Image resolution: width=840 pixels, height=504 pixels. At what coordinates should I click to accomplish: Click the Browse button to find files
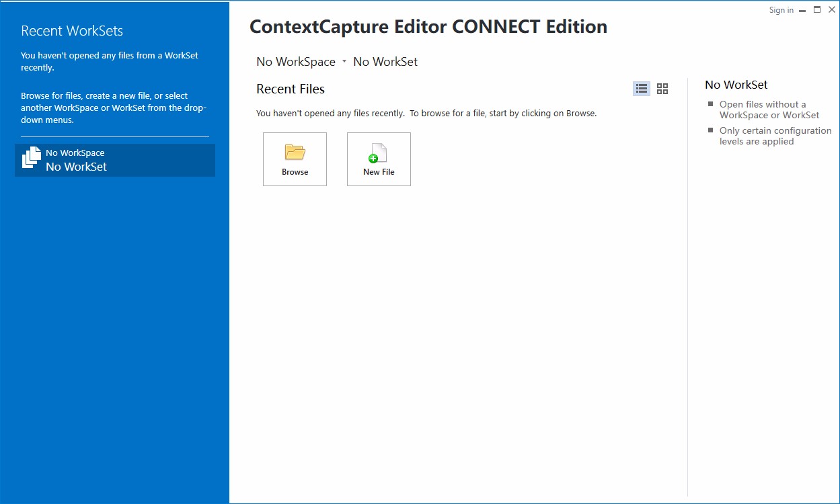[x=295, y=159]
